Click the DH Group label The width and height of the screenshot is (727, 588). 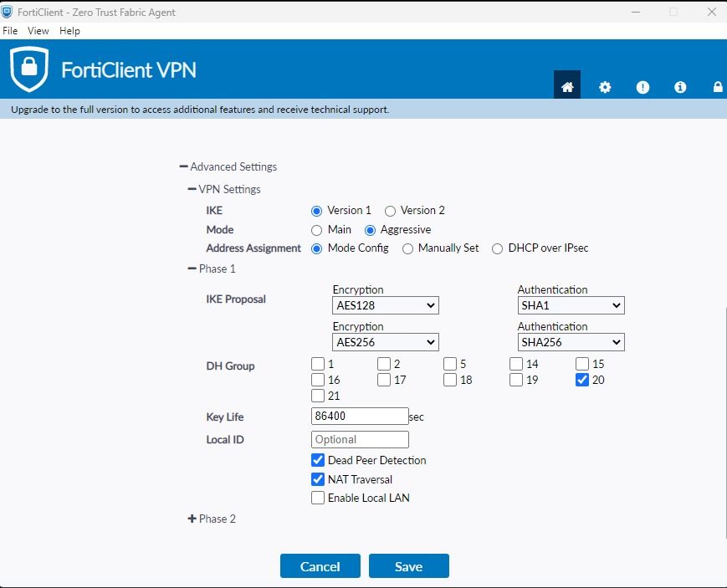(230, 366)
